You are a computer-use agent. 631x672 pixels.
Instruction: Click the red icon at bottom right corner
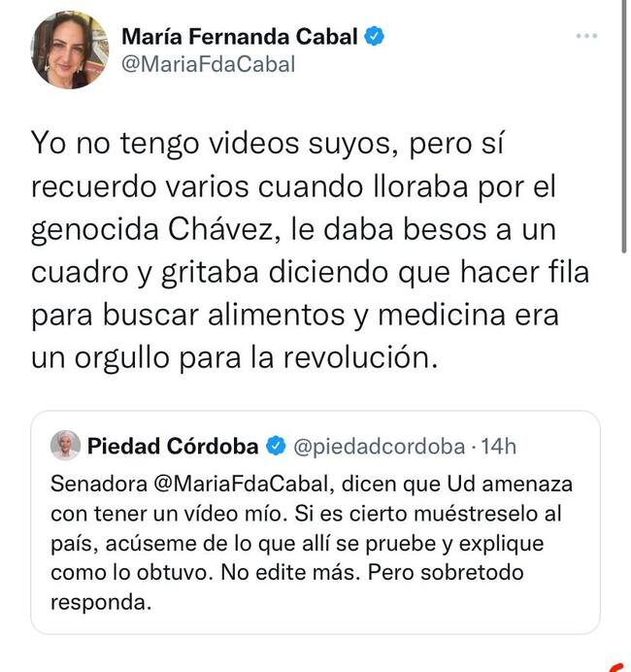click(620, 667)
